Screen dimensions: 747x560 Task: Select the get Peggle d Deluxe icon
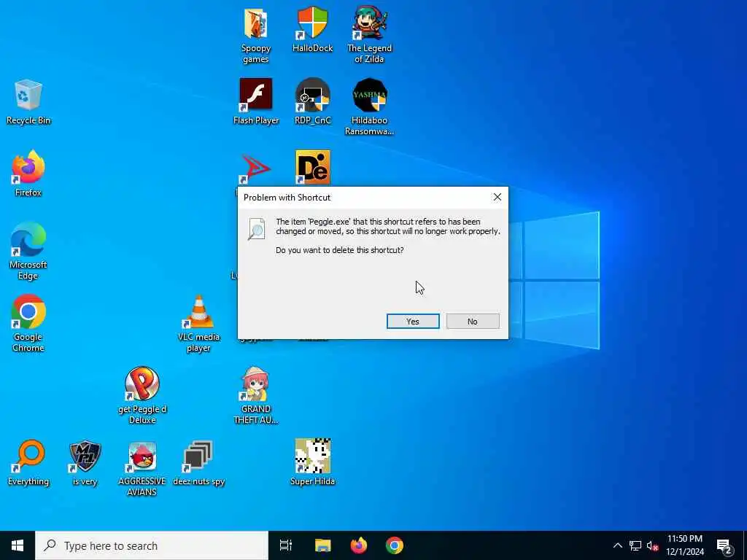(142, 395)
